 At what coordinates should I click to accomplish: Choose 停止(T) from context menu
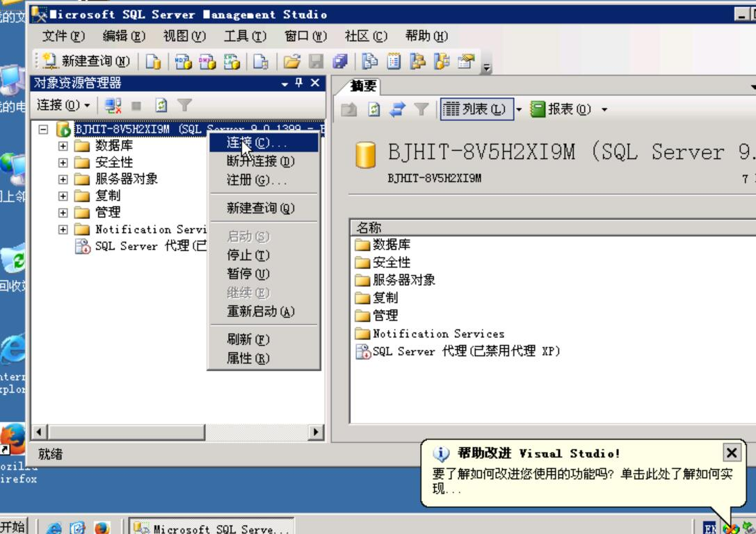click(264, 255)
